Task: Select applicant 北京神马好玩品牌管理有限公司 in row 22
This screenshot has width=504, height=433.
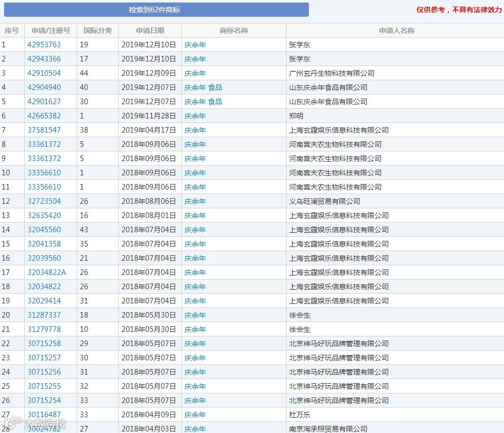Action: [339, 344]
